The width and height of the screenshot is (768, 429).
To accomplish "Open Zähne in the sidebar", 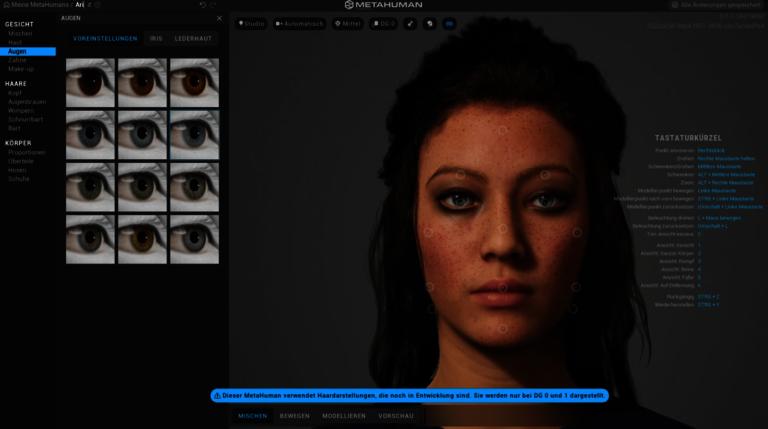I will [x=17, y=60].
